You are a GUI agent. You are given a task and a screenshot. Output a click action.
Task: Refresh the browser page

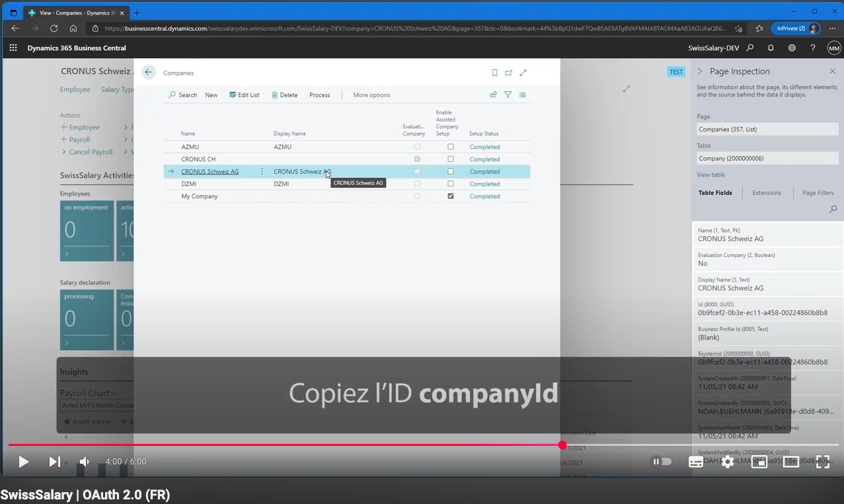[x=54, y=28]
